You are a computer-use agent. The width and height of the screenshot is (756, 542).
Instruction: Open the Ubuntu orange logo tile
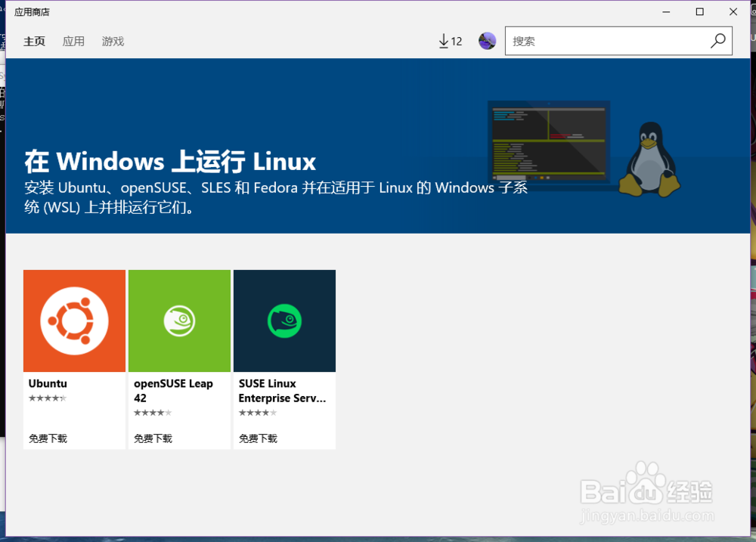click(74, 321)
